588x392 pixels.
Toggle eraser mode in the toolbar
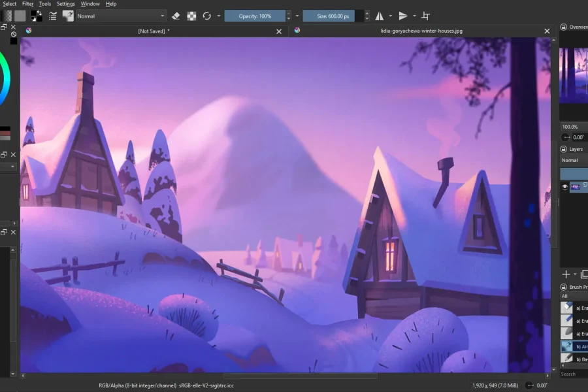(175, 16)
